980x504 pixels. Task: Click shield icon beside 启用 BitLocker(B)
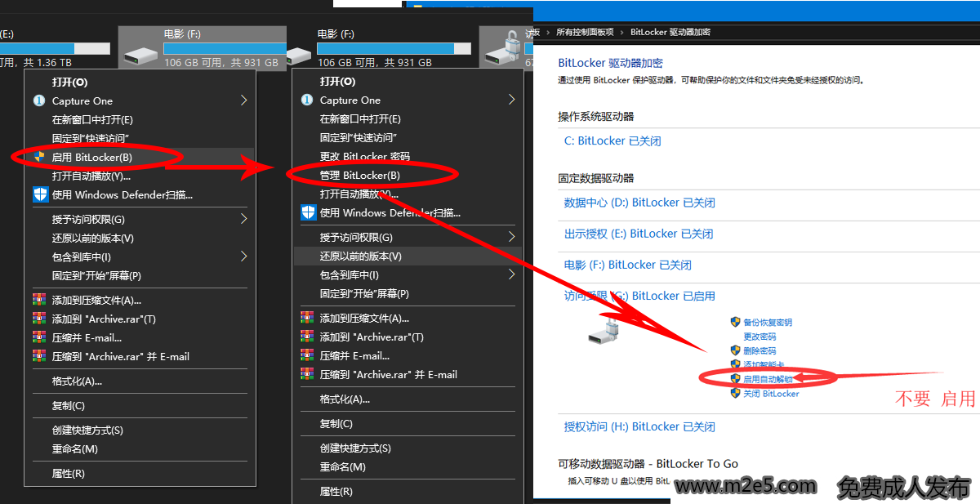(39, 157)
